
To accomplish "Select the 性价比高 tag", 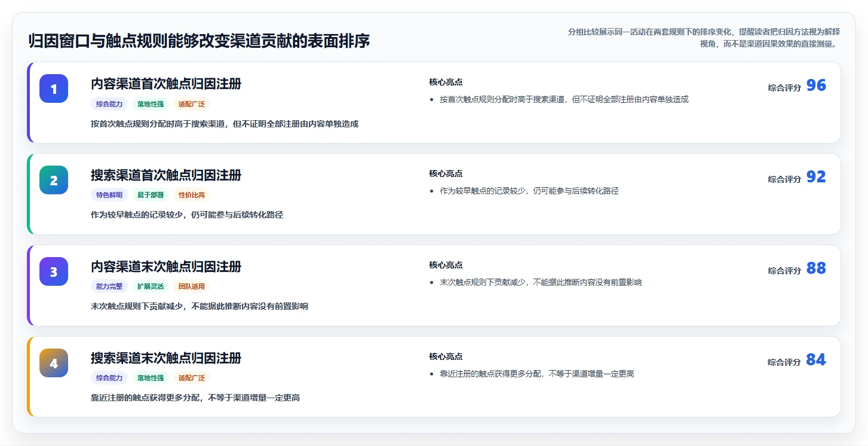I will click(192, 195).
